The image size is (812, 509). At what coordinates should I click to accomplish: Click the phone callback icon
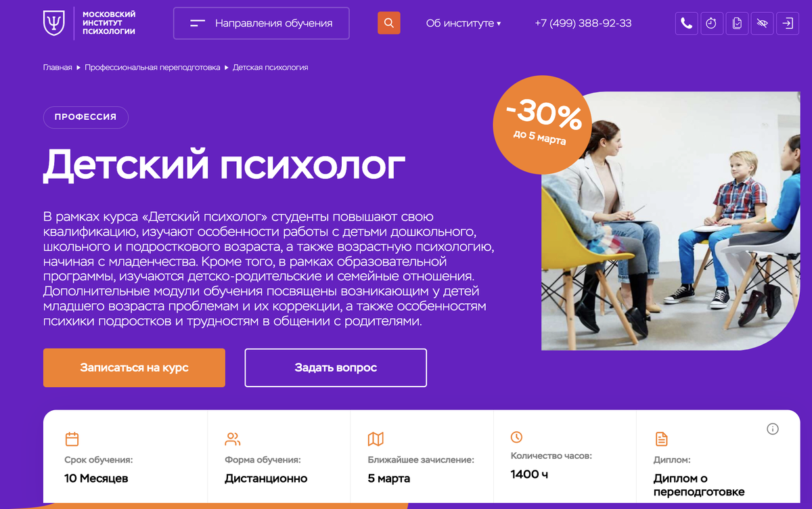click(x=686, y=23)
